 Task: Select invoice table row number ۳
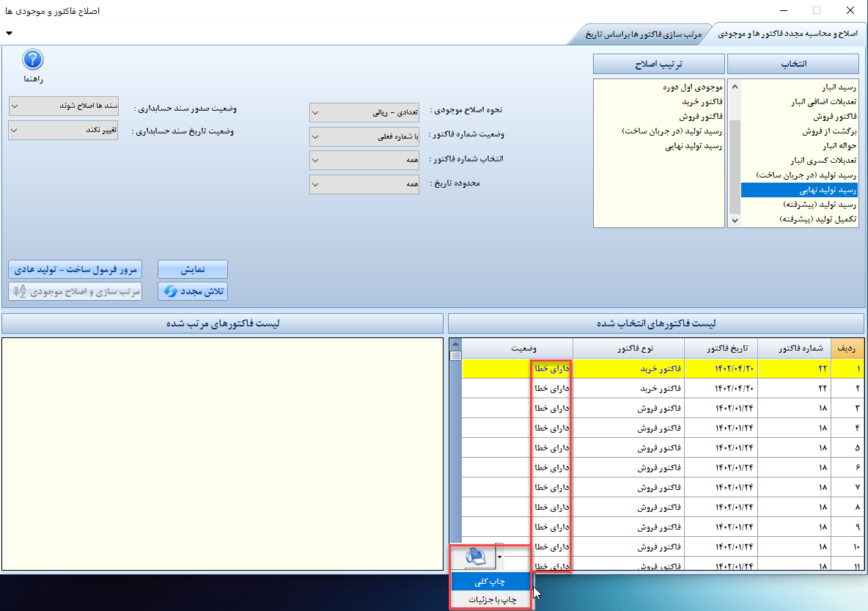pyautogui.click(x=662, y=409)
